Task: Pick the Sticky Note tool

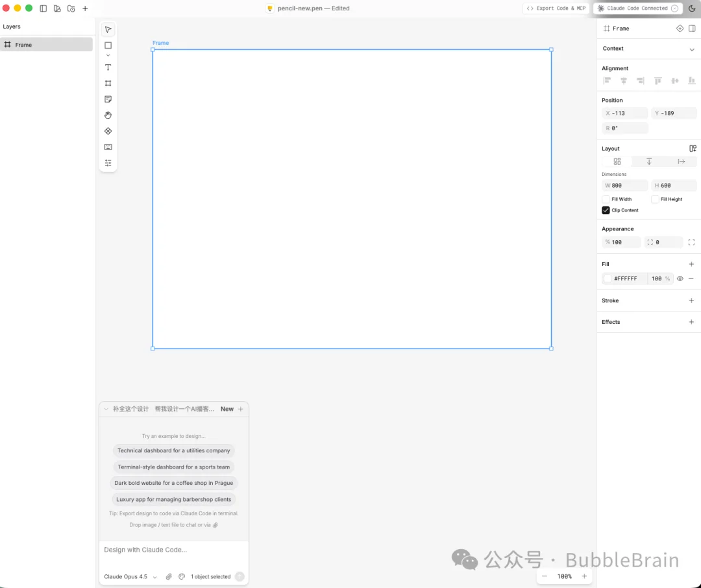Action: coord(108,99)
